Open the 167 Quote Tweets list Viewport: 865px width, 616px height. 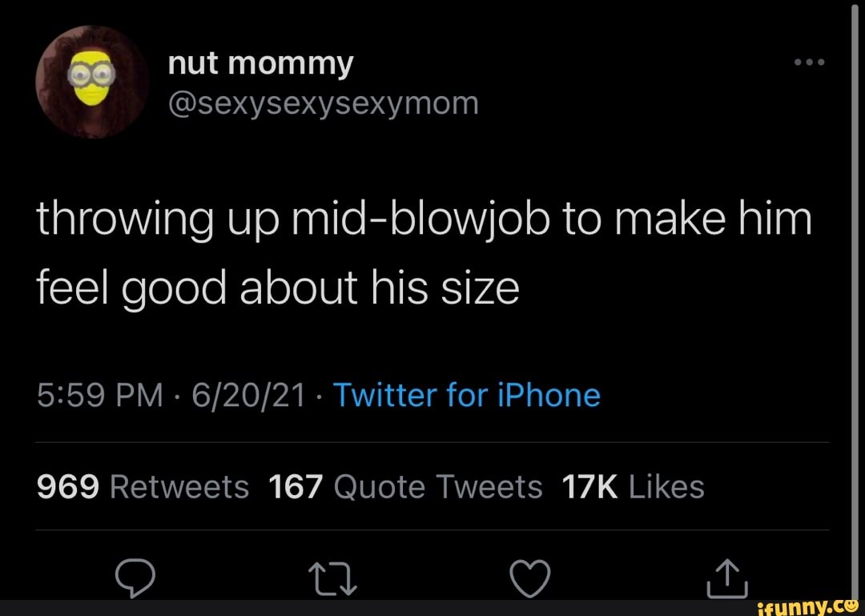tap(407, 486)
